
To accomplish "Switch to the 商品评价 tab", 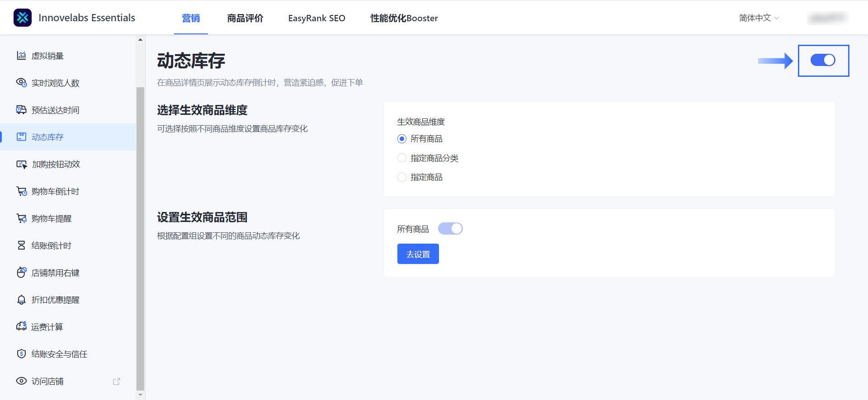I will pyautogui.click(x=245, y=18).
